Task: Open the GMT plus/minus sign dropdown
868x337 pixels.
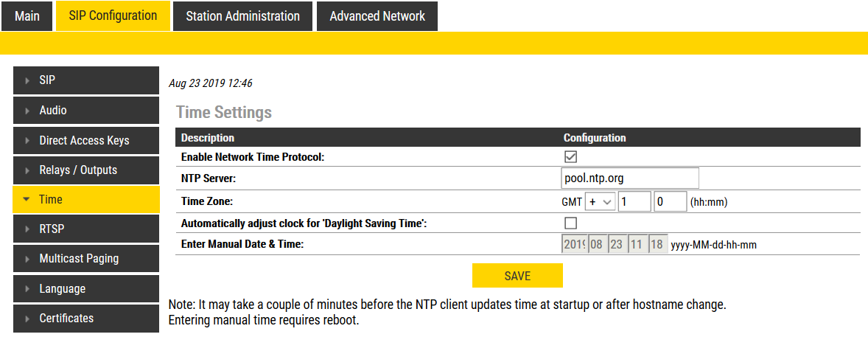Action: coord(601,202)
